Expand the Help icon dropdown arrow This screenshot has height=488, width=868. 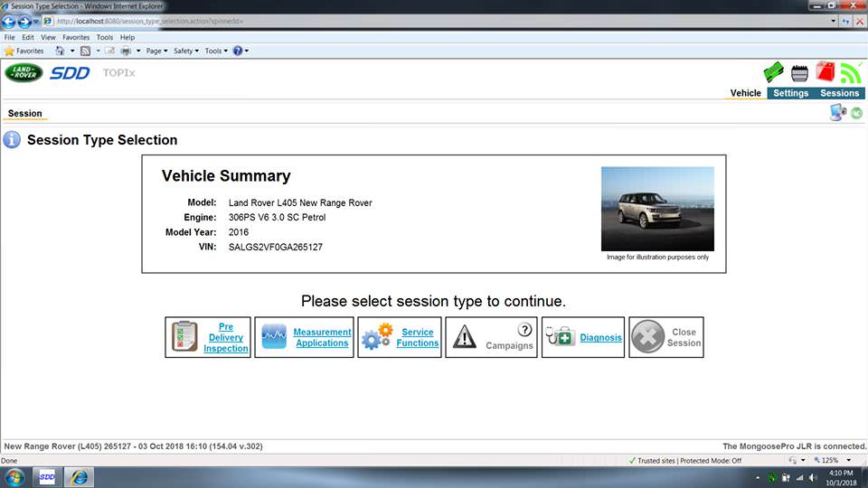click(247, 51)
